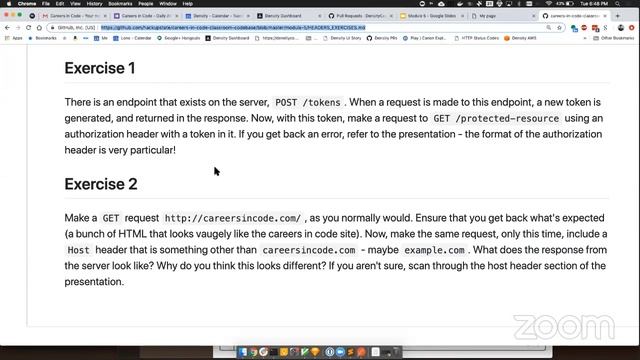
Task: Open the Edit menu
Action: [60, 4]
